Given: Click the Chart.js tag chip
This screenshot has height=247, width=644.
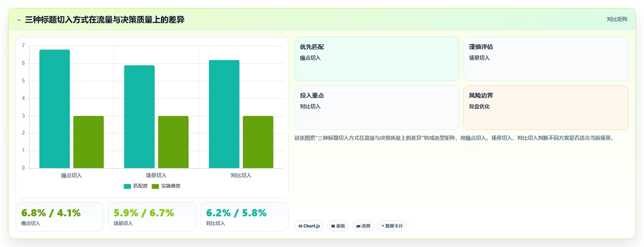Looking at the screenshot, I should click(x=309, y=226).
